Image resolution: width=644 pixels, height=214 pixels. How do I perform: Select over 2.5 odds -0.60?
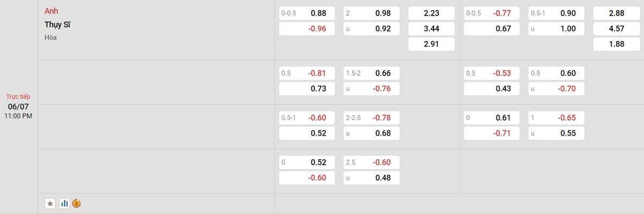[x=371, y=162]
